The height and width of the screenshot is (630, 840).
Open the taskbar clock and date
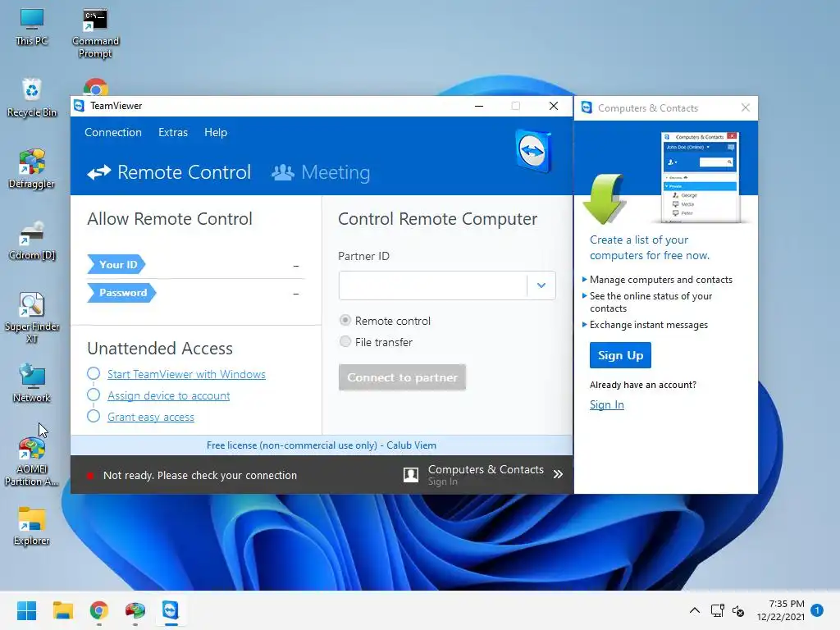click(x=781, y=610)
